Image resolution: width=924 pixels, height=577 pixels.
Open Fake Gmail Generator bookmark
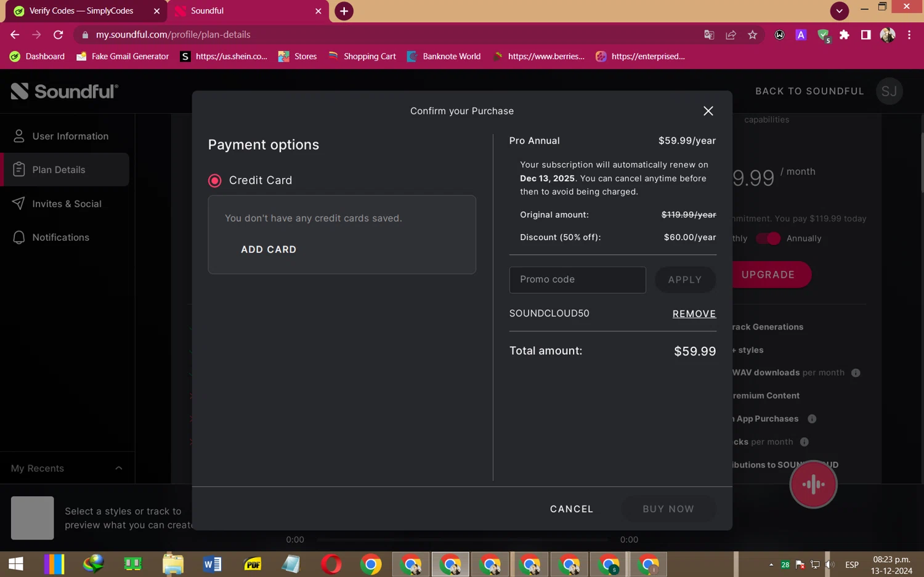tap(123, 57)
